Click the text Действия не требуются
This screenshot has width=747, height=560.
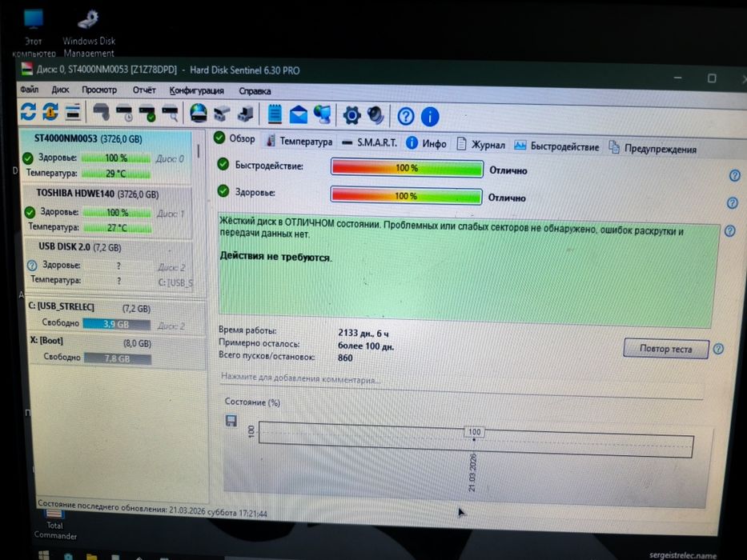275,257
